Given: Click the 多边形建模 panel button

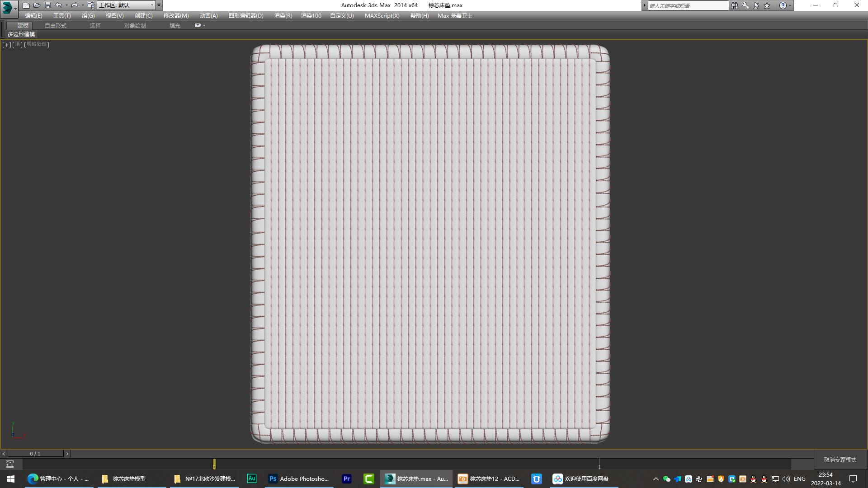Looking at the screenshot, I should (21, 34).
